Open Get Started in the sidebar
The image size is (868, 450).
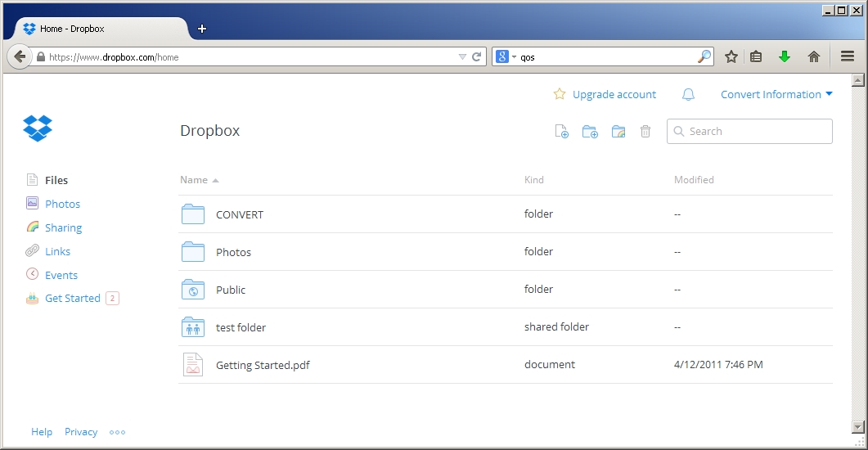(73, 299)
